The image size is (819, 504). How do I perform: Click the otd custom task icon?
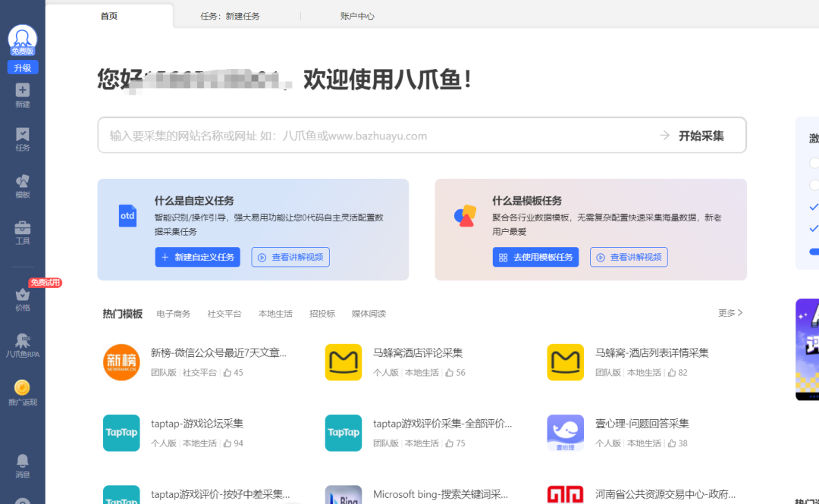pos(127,216)
